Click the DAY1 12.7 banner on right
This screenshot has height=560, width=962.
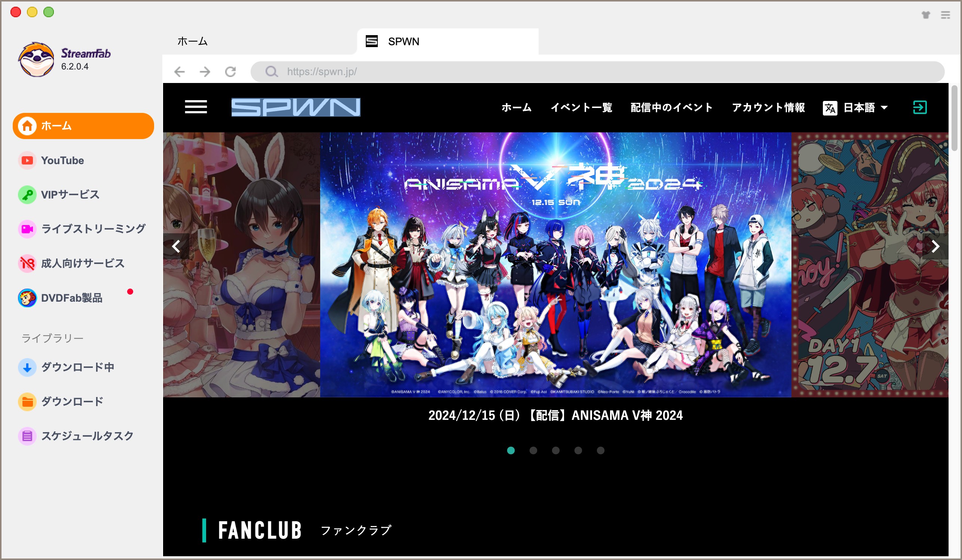pyautogui.click(x=870, y=265)
